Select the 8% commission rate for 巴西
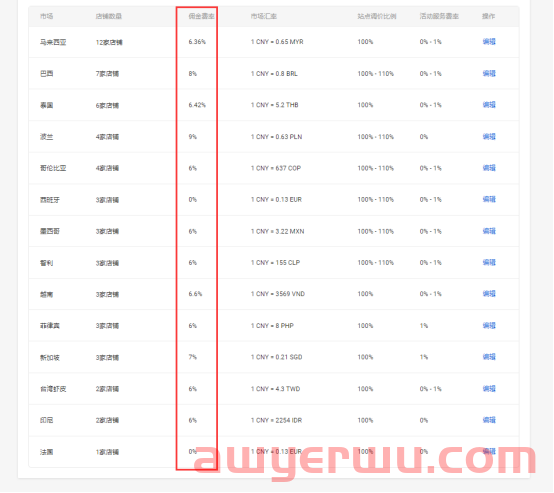This screenshot has height=493, width=554. pyautogui.click(x=193, y=74)
